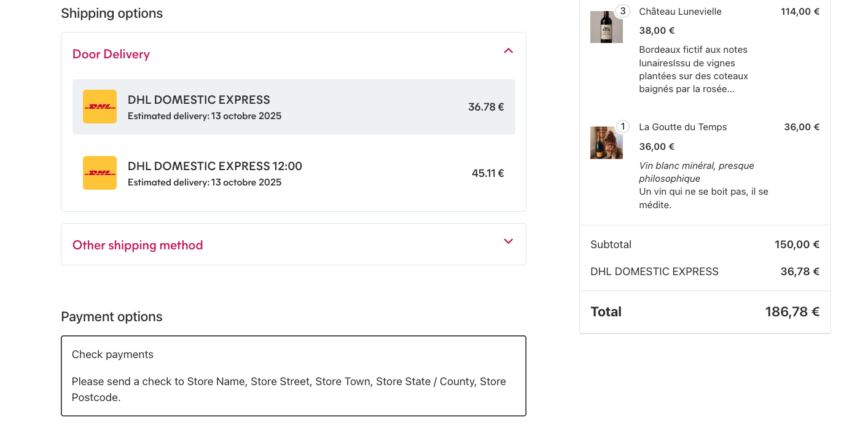The width and height of the screenshot is (868, 433).
Task: Click the Total amount 186,78 €
Action: [x=792, y=312]
